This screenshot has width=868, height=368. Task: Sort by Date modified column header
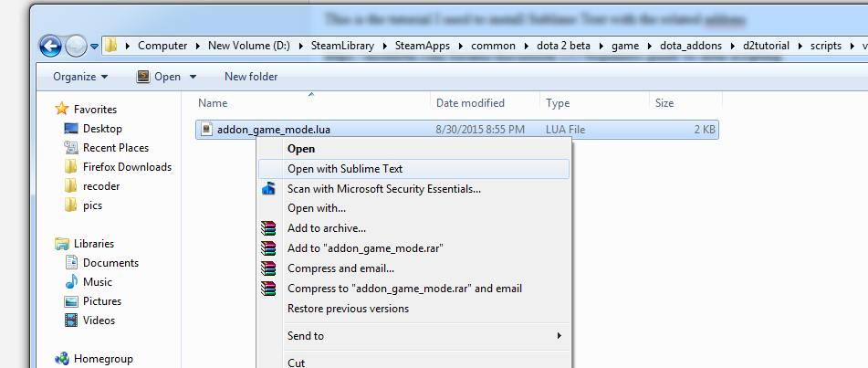click(485, 103)
